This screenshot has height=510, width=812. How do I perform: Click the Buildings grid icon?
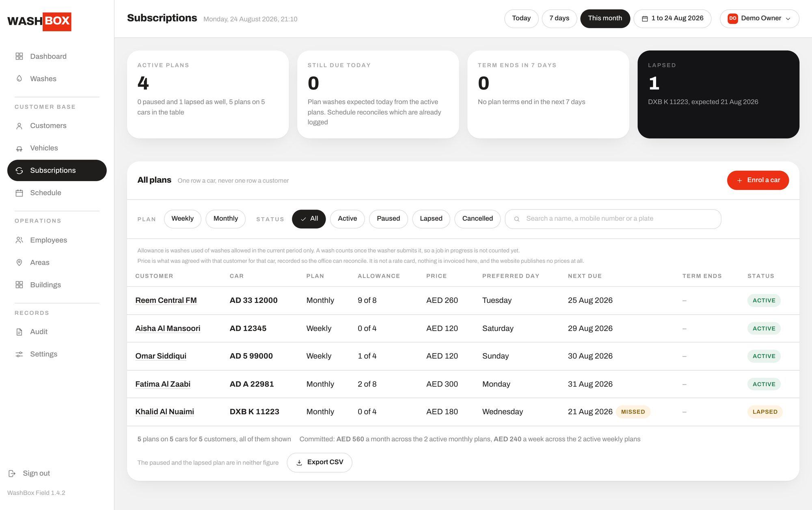click(19, 285)
